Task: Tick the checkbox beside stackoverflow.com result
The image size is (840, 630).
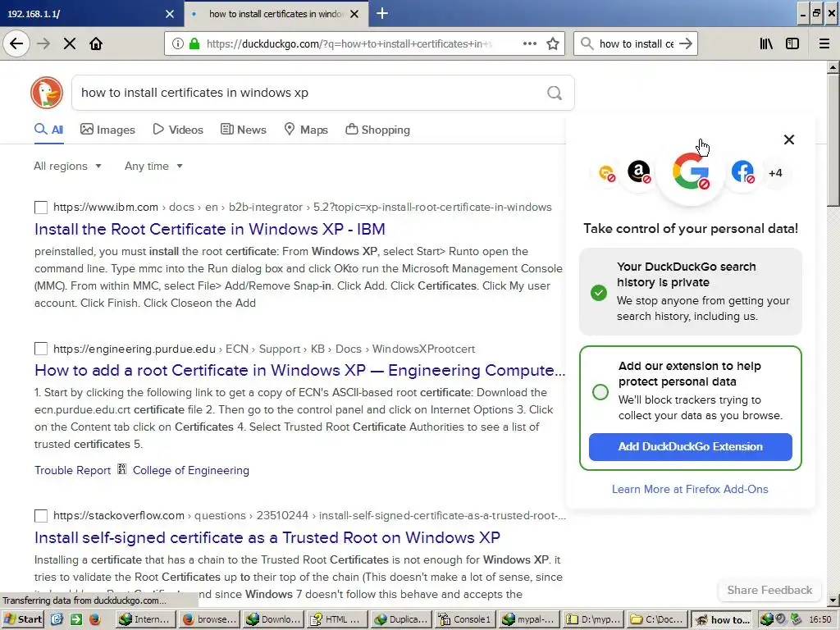Action: [x=41, y=516]
